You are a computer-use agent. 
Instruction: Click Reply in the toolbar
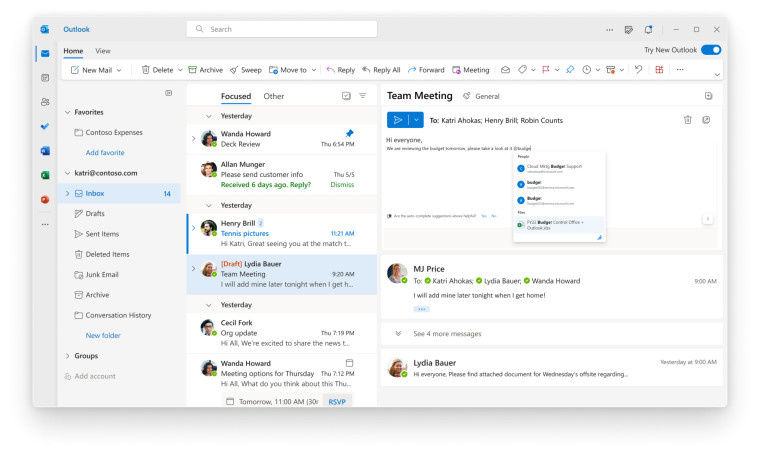coord(340,70)
